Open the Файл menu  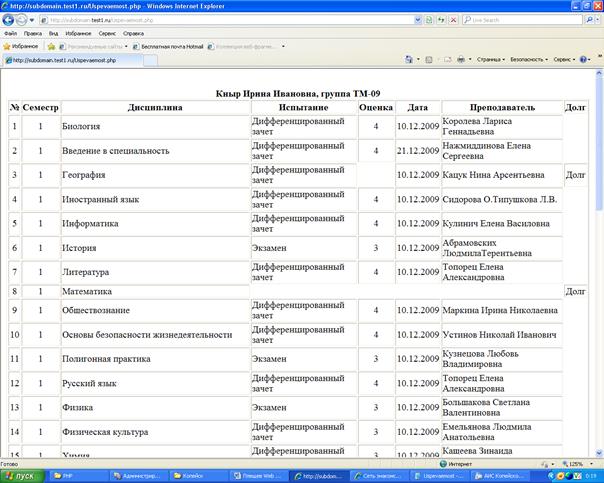tap(10, 33)
